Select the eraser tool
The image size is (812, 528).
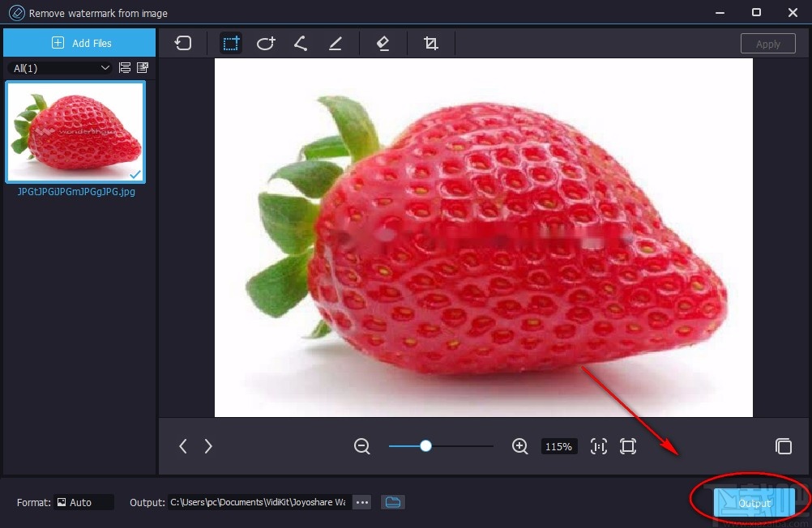[x=382, y=43]
